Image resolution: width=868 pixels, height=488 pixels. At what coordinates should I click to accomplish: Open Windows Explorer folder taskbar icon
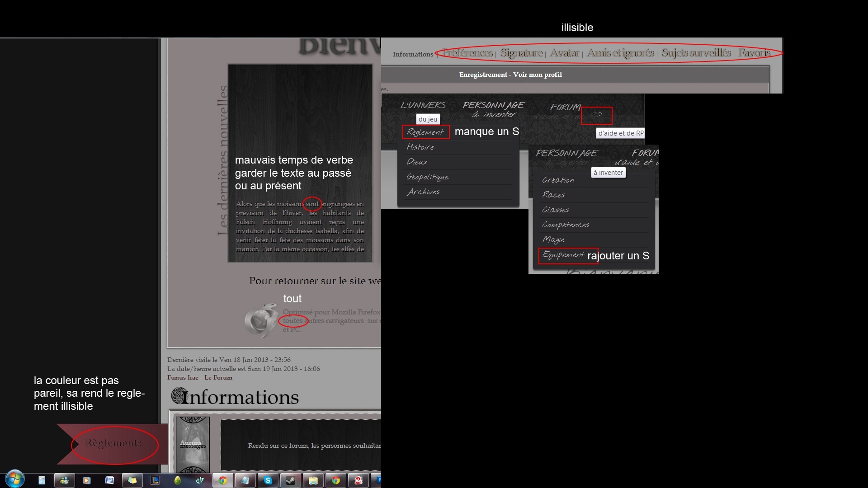313,480
